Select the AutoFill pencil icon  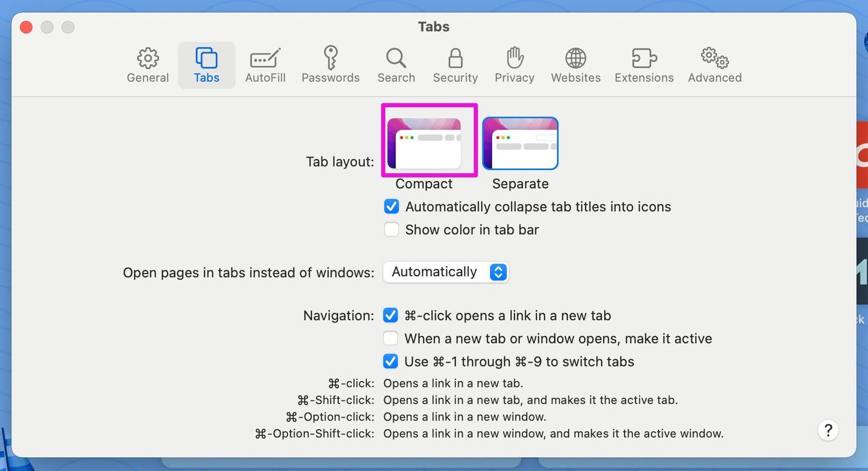(x=266, y=59)
